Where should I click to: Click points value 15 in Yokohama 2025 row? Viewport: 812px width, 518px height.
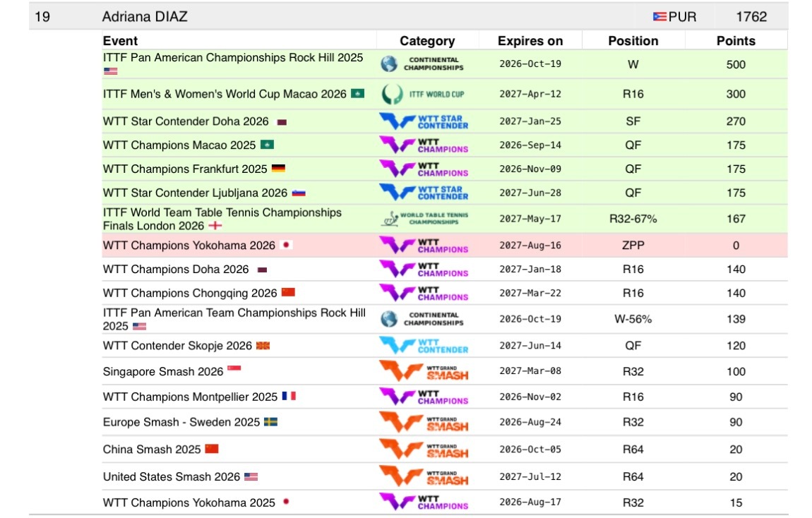click(x=736, y=502)
